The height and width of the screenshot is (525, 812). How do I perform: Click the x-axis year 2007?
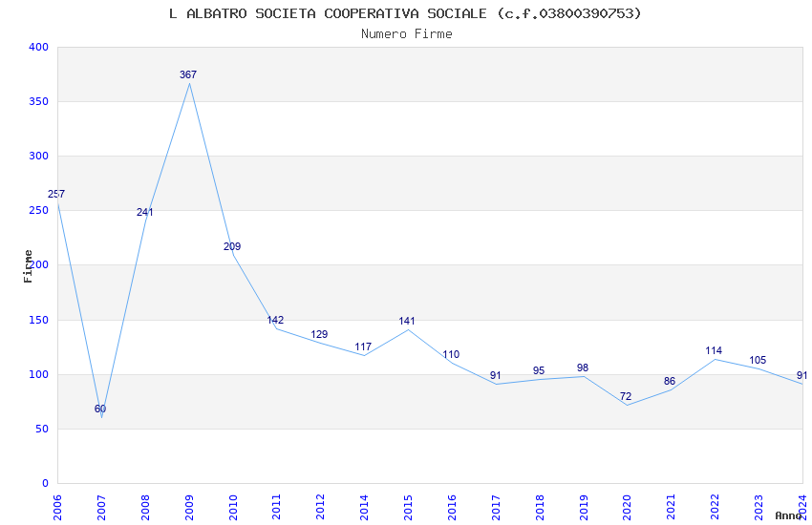101,507
